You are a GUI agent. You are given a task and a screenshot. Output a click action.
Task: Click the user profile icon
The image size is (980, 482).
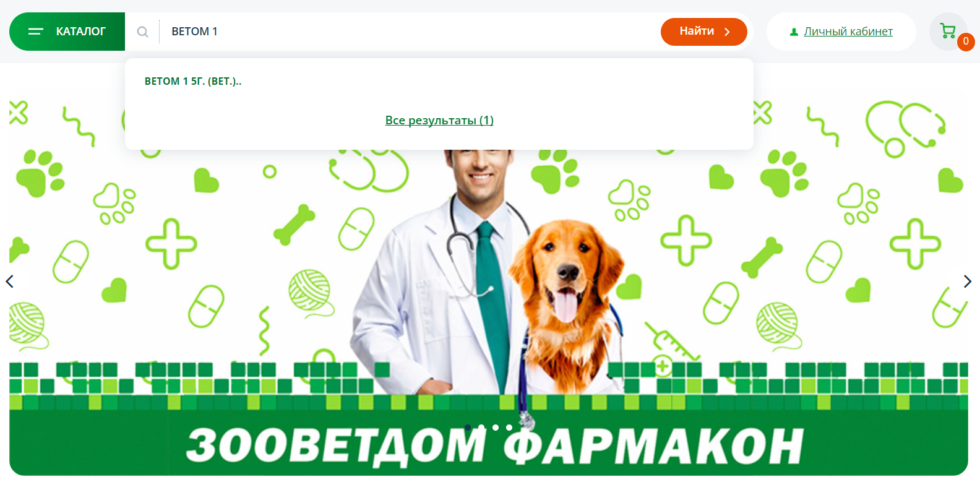tap(794, 32)
